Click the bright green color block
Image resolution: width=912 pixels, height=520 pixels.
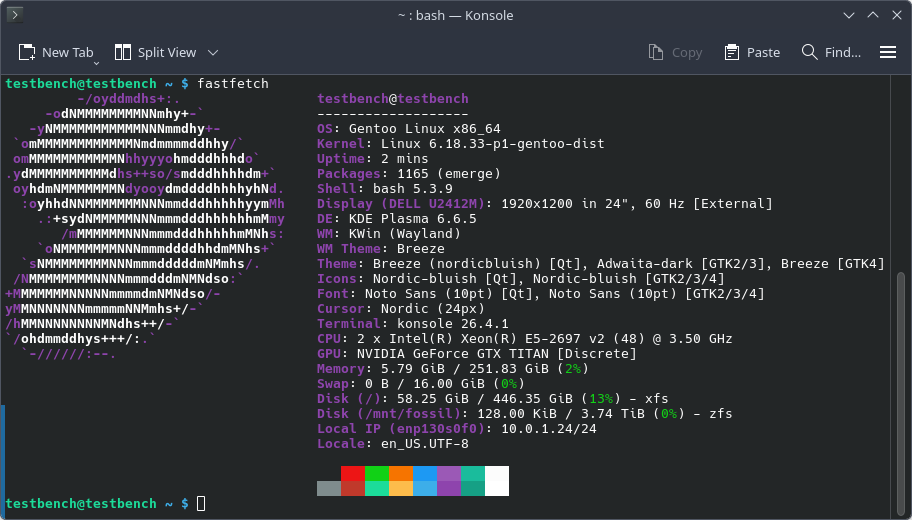(x=377, y=473)
